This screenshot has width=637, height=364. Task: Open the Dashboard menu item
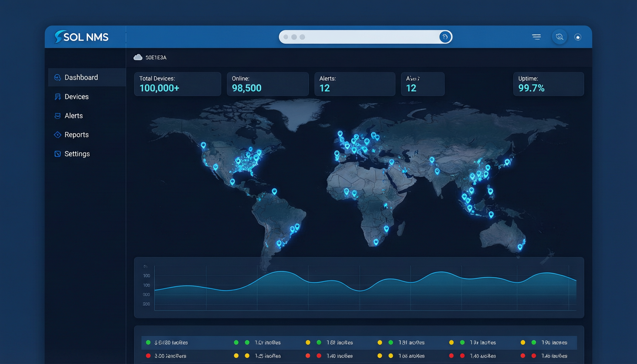(87, 77)
